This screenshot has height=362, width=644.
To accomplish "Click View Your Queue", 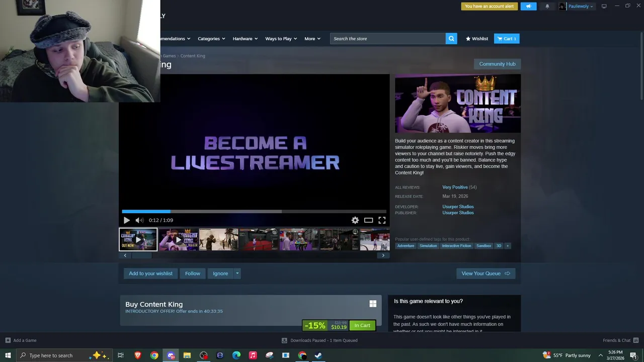I will [486, 274].
